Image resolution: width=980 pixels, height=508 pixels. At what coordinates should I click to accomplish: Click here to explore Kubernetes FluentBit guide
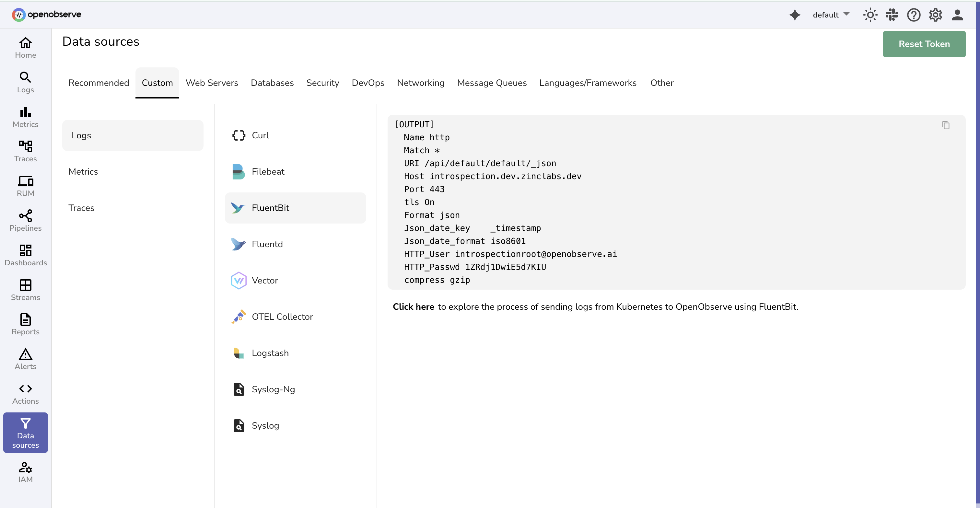413,307
